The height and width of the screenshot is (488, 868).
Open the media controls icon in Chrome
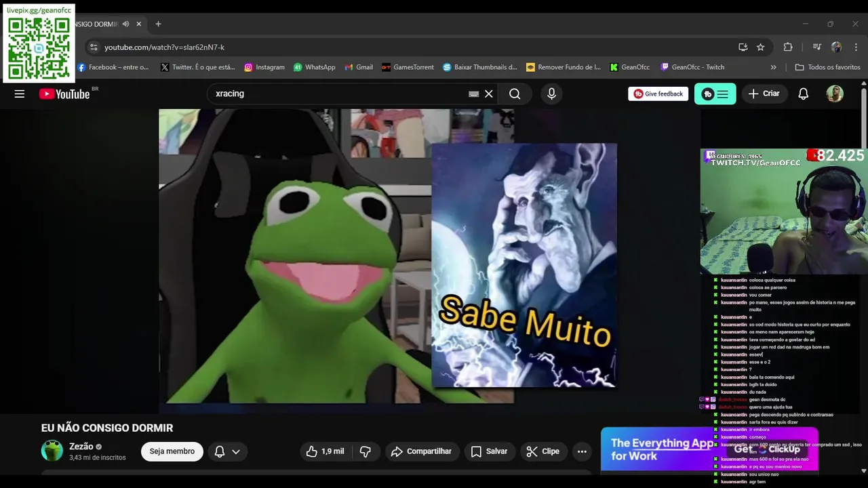(x=816, y=47)
